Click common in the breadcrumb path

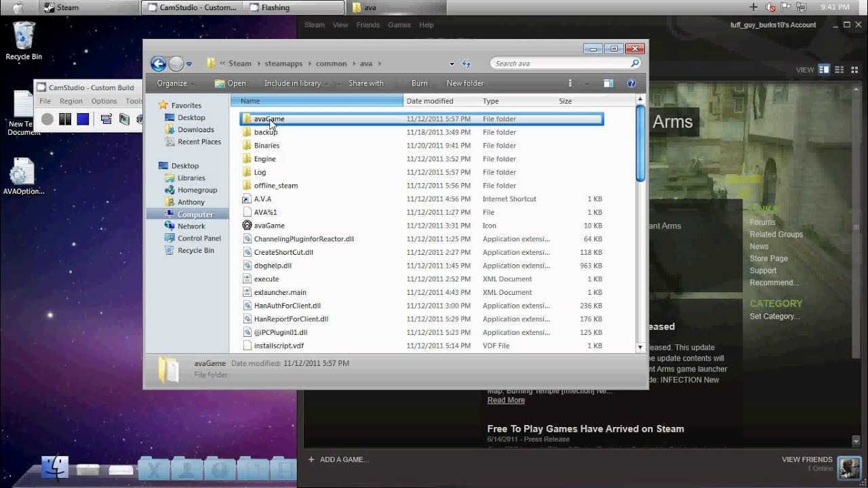click(x=331, y=64)
